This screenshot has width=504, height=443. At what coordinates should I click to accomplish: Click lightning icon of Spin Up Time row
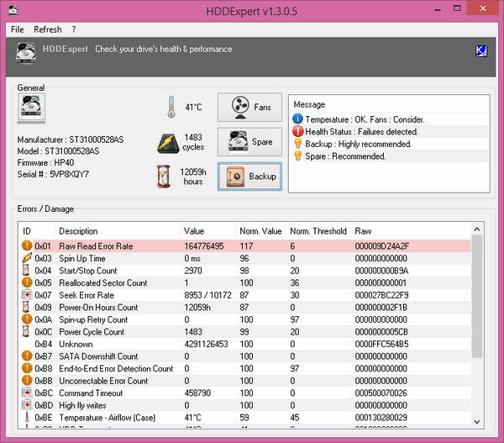coord(27,258)
